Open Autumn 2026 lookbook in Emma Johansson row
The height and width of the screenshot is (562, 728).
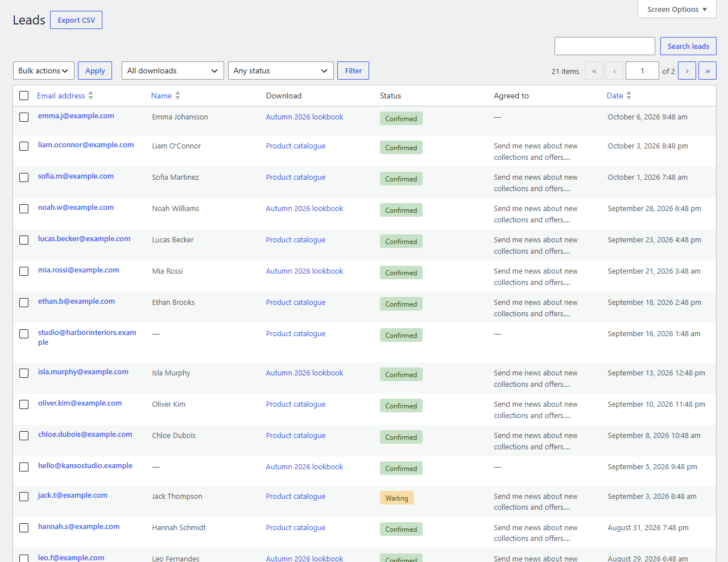coord(304,117)
